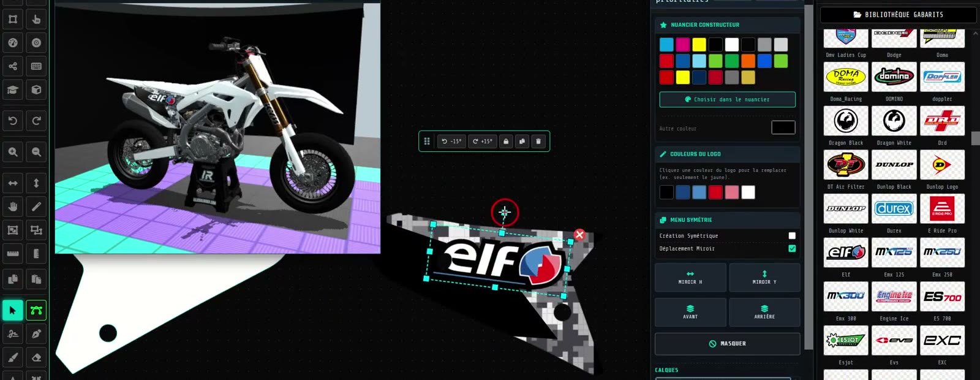Open the keyboard shortcuts icon
Viewport: 980px width, 380px height.
[36, 66]
